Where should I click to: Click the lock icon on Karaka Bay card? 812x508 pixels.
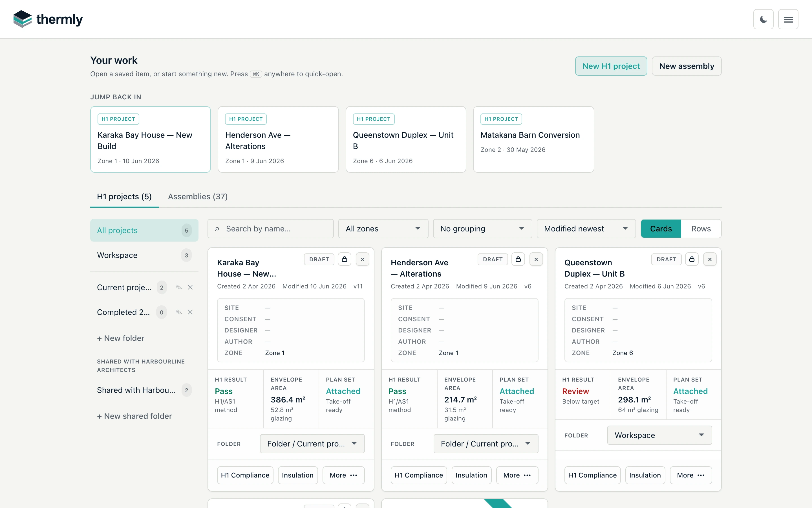click(345, 259)
